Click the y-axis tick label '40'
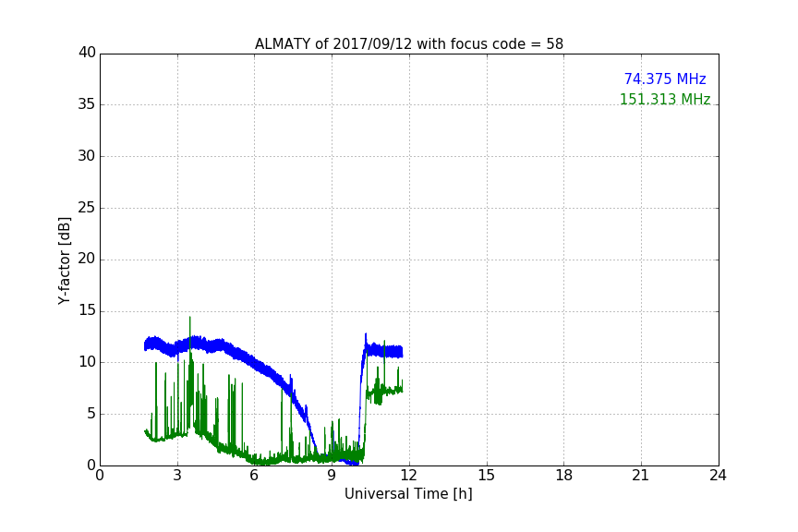The height and width of the screenshot is (532, 798). tap(87, 53)
